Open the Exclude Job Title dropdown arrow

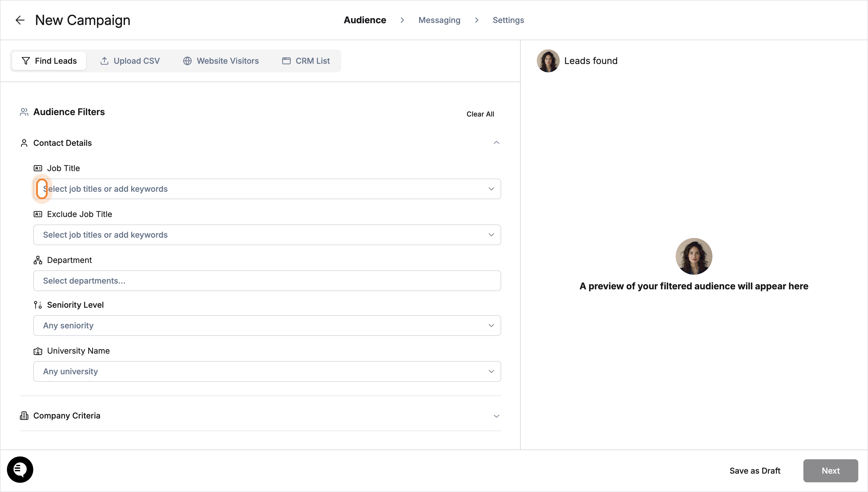click(x=491, y=235)
